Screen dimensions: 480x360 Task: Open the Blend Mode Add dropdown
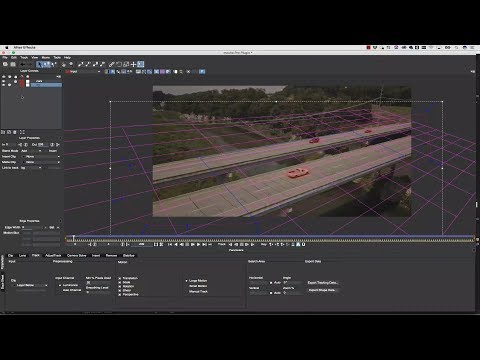[32, 151]
